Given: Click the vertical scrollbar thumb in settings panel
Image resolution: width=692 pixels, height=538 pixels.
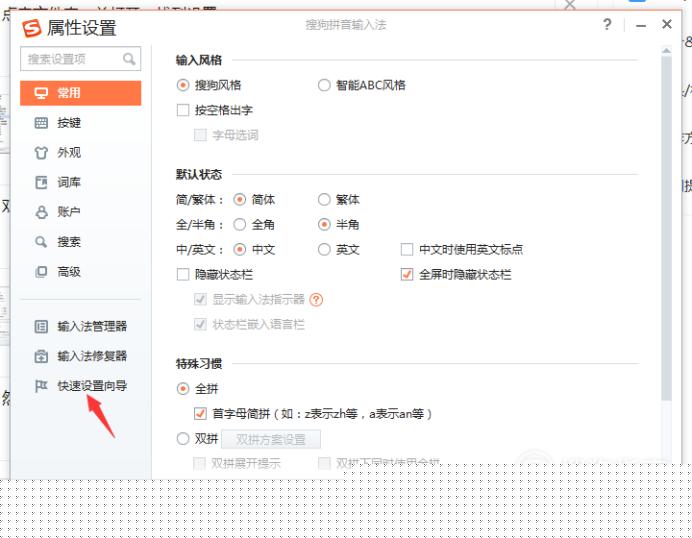Looking at the screenshot, I should point(666,228).
